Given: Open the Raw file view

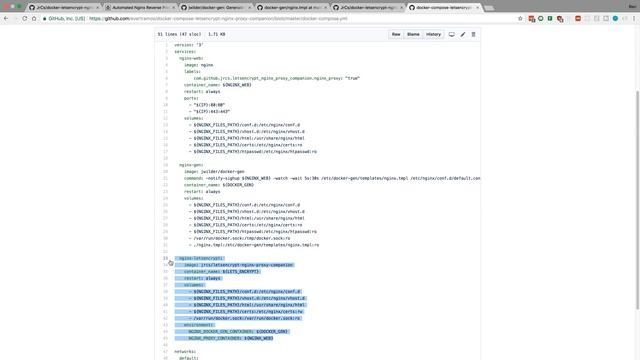Looking at the screenshot, I should click(x=396, y=34).
